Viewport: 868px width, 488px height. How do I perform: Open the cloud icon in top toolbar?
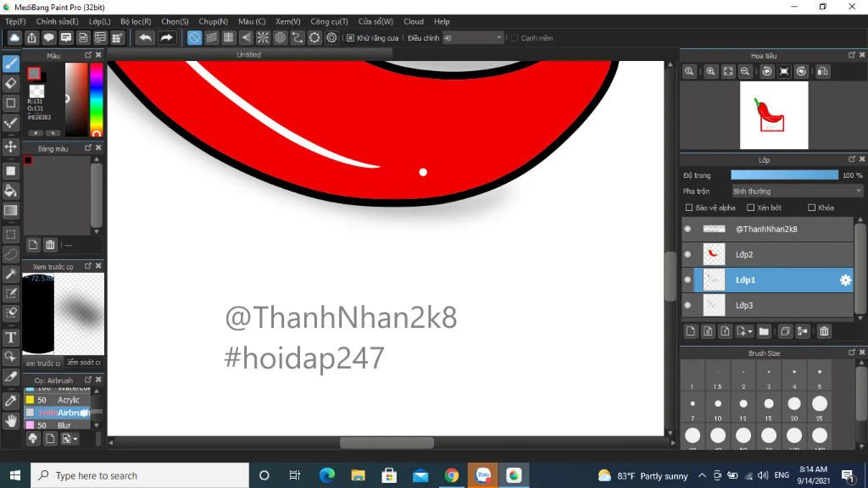[14, 37]
